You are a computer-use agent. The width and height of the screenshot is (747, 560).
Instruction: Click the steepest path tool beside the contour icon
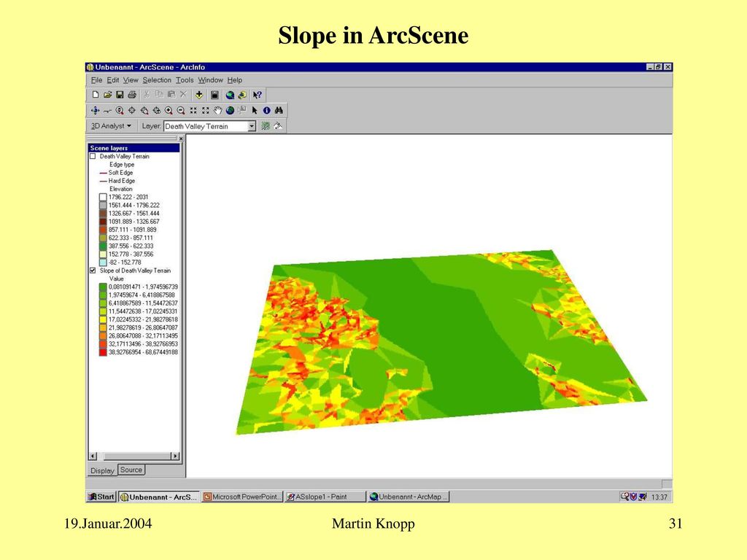coord(278,125)
